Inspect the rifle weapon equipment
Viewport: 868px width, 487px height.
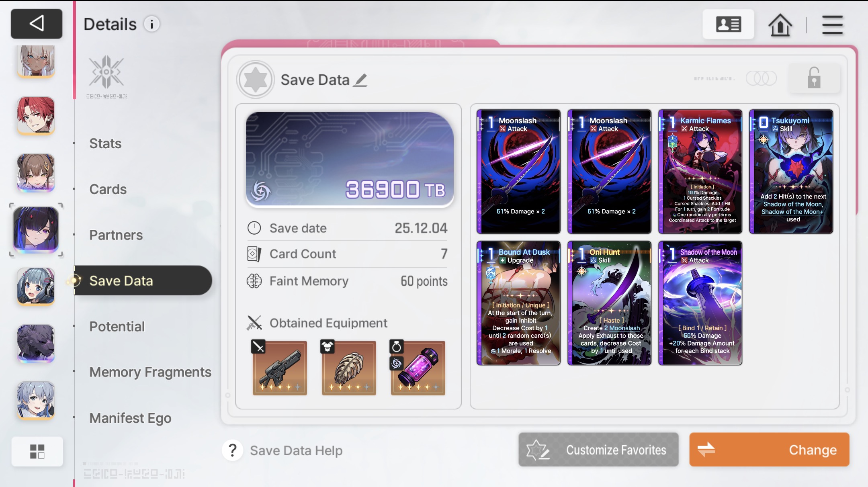coord(280,368)
